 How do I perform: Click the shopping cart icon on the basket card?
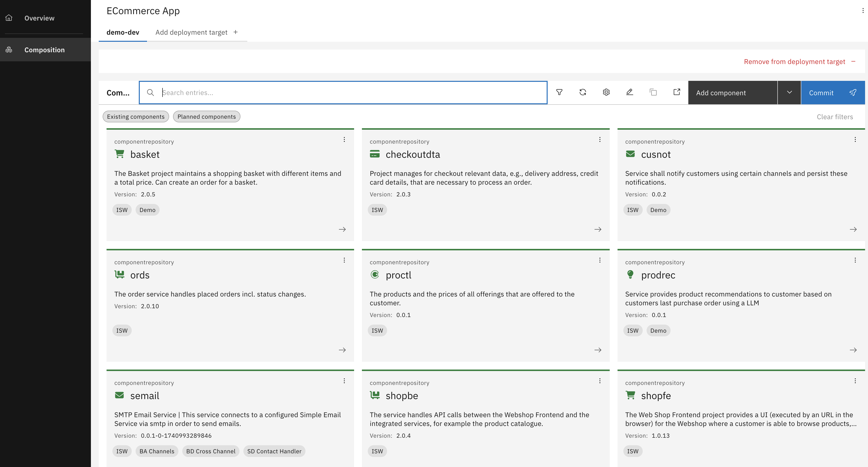(x=120, y=154)
